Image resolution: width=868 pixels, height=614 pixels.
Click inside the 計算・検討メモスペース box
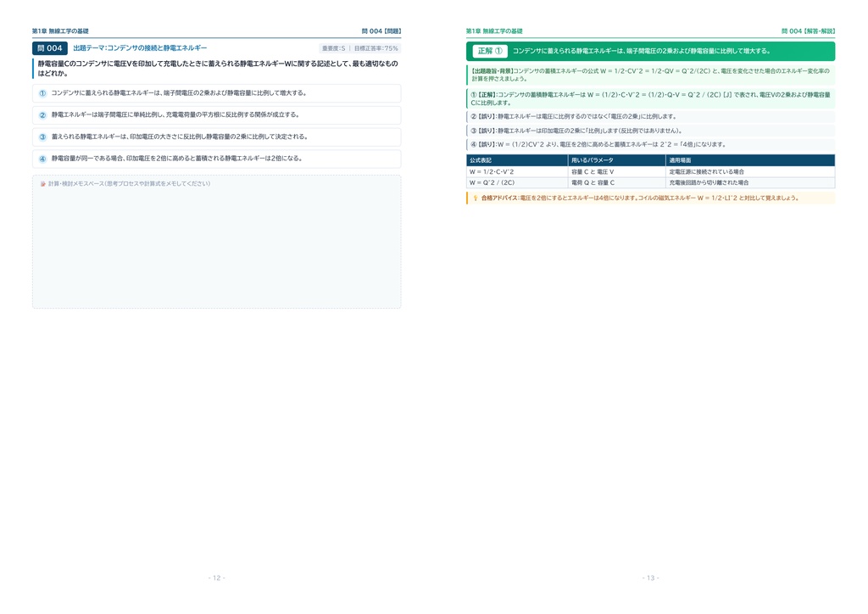tap(216, 242)
